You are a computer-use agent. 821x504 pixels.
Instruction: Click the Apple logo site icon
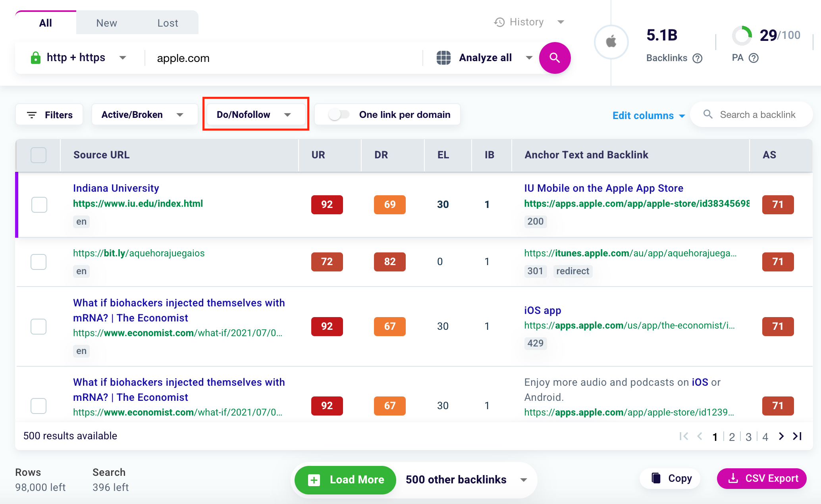[611, 42]
